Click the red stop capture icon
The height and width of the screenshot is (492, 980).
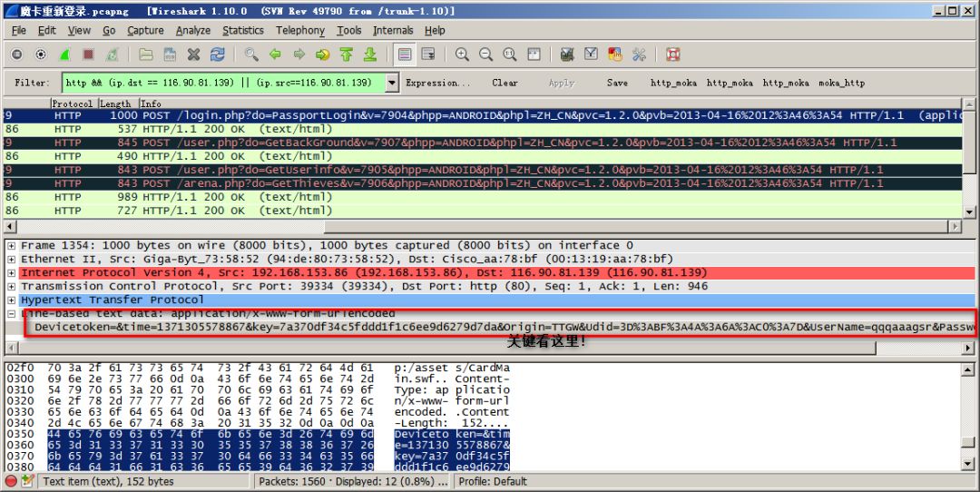coord(88,54)
